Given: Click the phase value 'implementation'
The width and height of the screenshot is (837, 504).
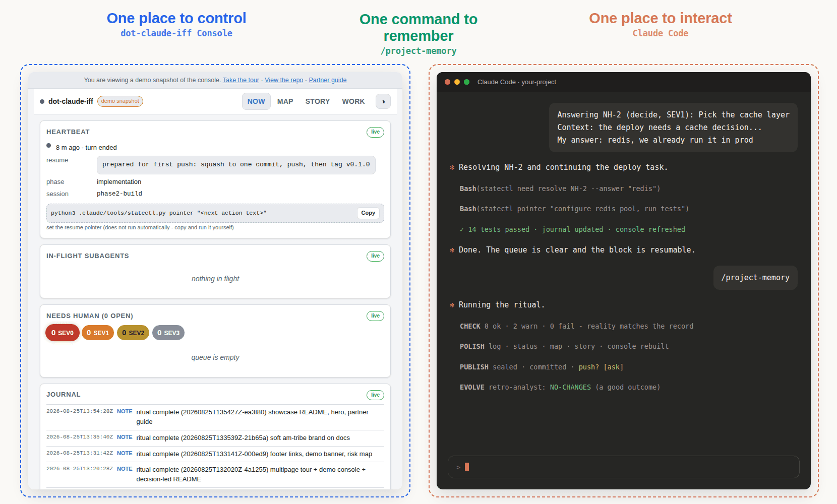Looking at the screenshot, I should 119,182.
